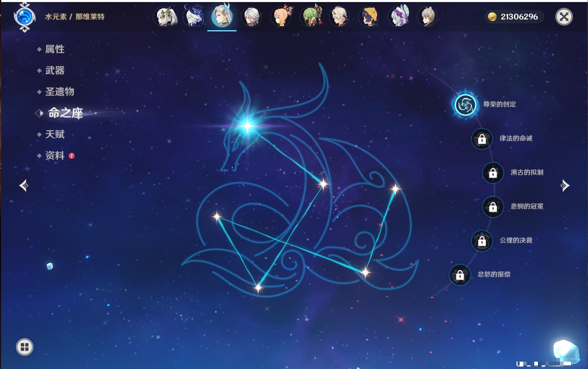Click the Mora coin icon

click(x=492, y=17)
